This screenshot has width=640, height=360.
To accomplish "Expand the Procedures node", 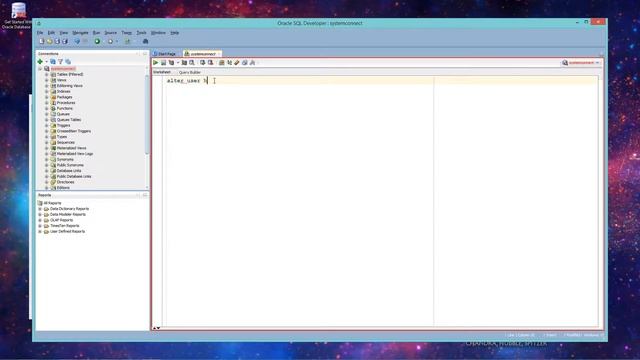I will click(47, 103).
